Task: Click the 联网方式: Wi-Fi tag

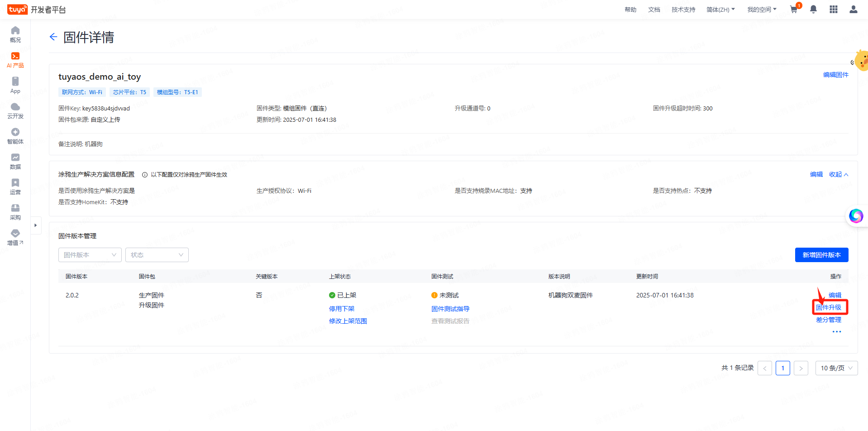Action: pos(82,92)
